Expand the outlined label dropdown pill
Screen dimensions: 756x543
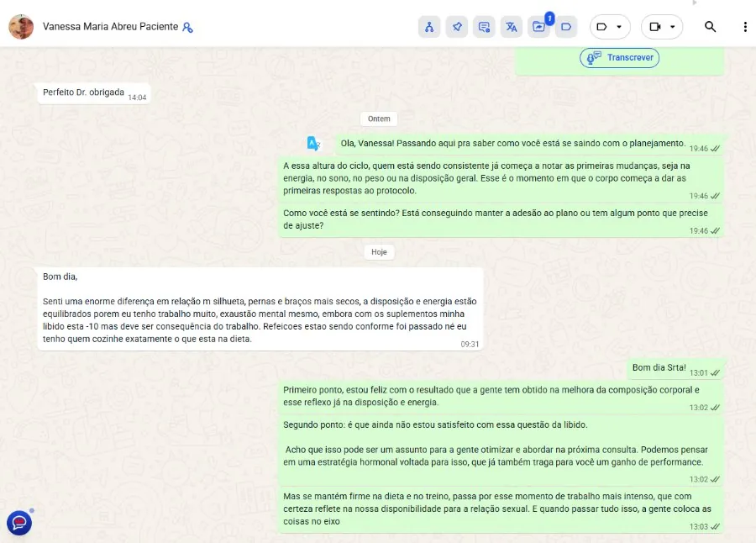click(x=610, y=27)
